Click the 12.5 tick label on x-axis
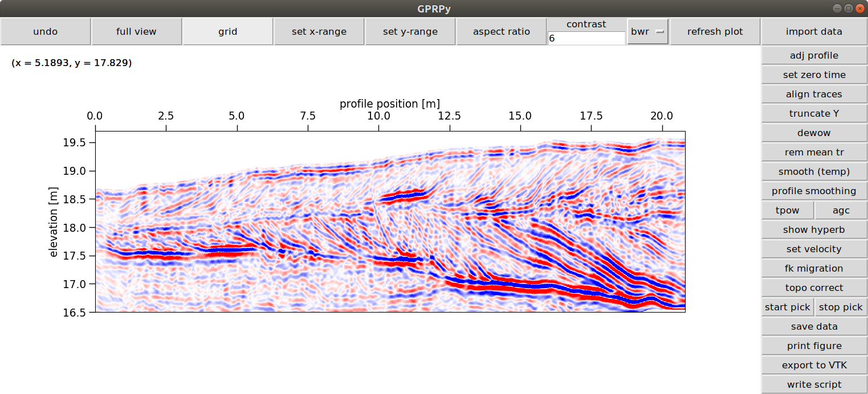 click(x=450, y=116)
